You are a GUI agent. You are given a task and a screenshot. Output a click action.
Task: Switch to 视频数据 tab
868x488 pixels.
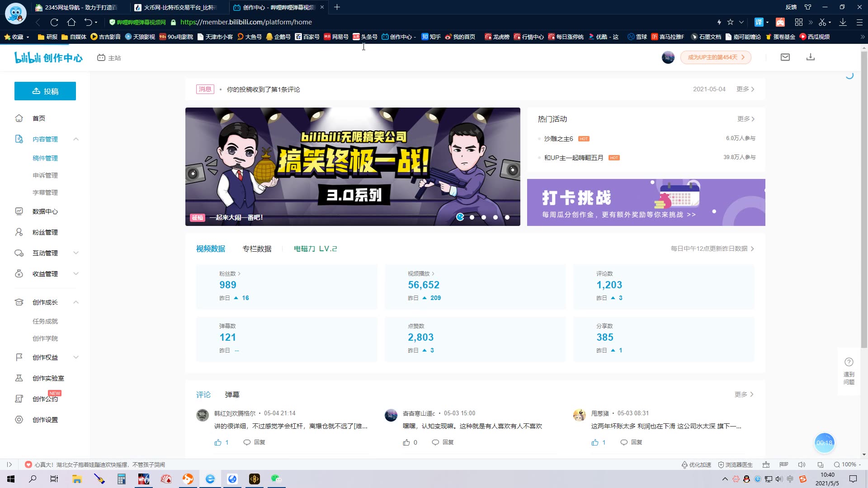(211, 249)
